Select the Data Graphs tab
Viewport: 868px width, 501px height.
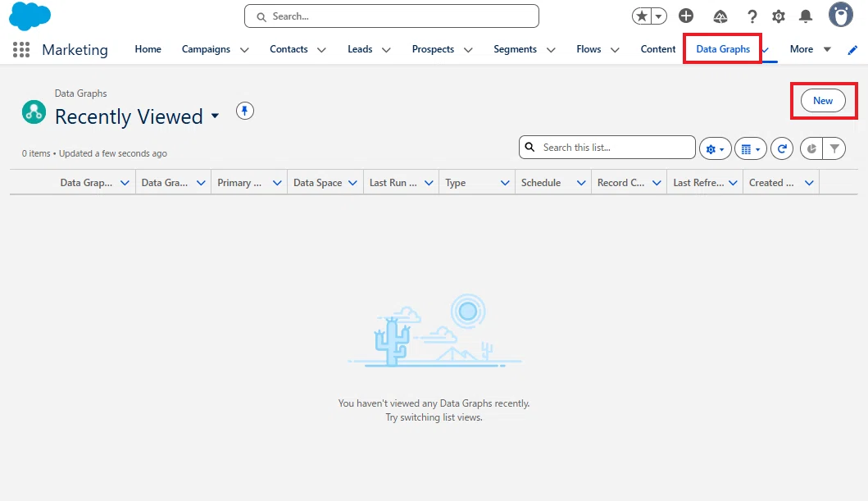723,49
